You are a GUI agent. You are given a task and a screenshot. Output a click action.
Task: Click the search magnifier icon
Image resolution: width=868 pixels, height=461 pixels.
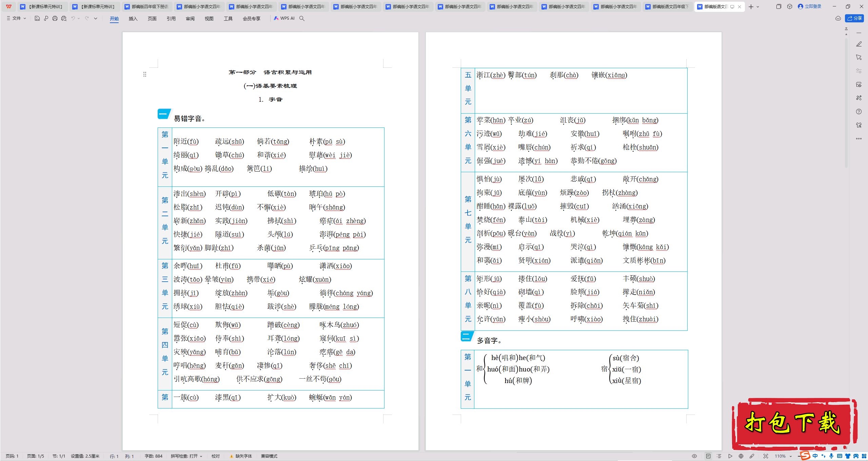tap(302, 18)
